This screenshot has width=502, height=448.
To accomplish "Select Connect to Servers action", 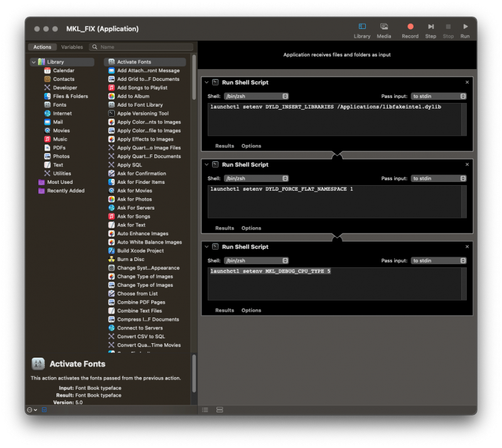I will coord(139,328).
